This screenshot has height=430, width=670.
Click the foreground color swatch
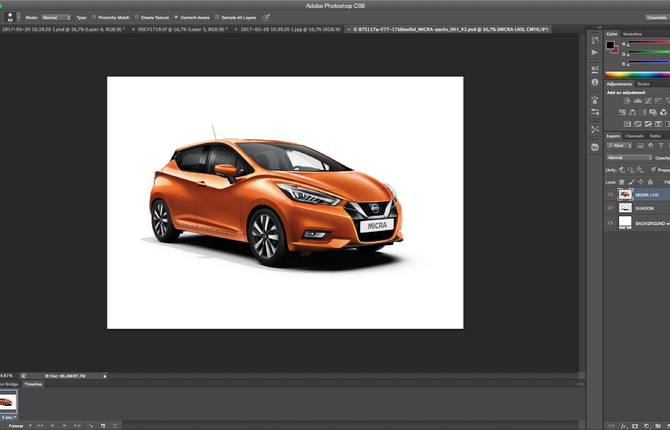click(x=610, y=45)
